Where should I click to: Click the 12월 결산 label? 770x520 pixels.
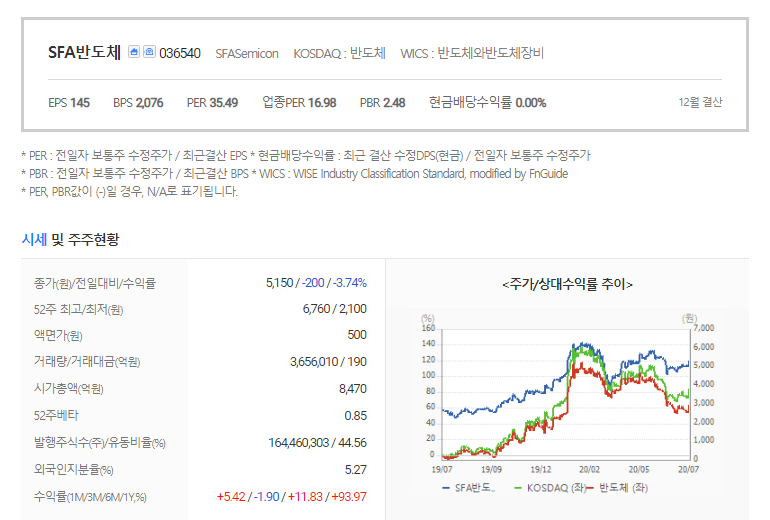point(700,102)
